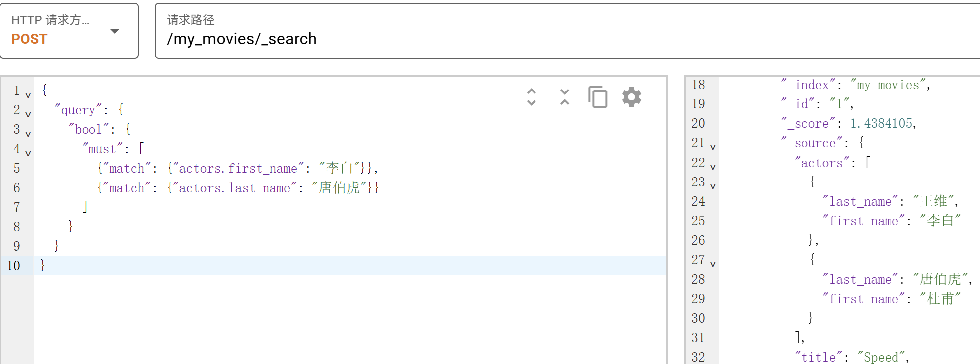Click the actors.first_name match line in editor

[238, 168]
